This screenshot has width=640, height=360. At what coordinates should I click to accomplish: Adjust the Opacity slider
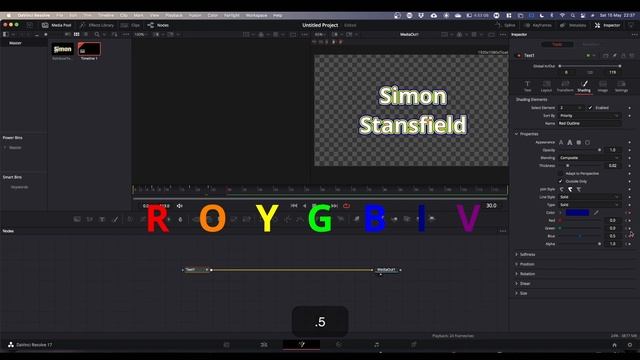tap(580, 150)
